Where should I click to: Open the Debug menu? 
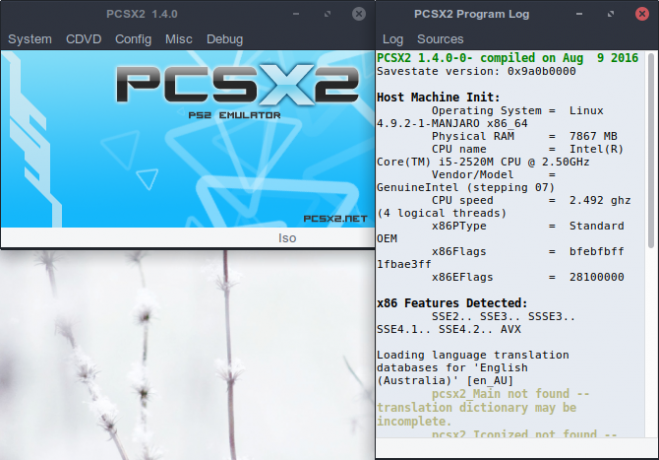pyautogui.click(x=224, y=39)
